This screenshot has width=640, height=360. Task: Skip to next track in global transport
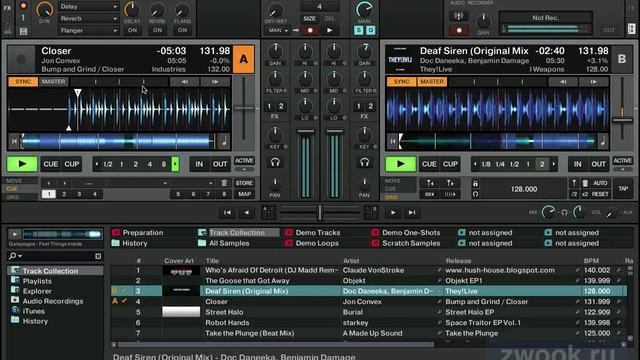412,212
